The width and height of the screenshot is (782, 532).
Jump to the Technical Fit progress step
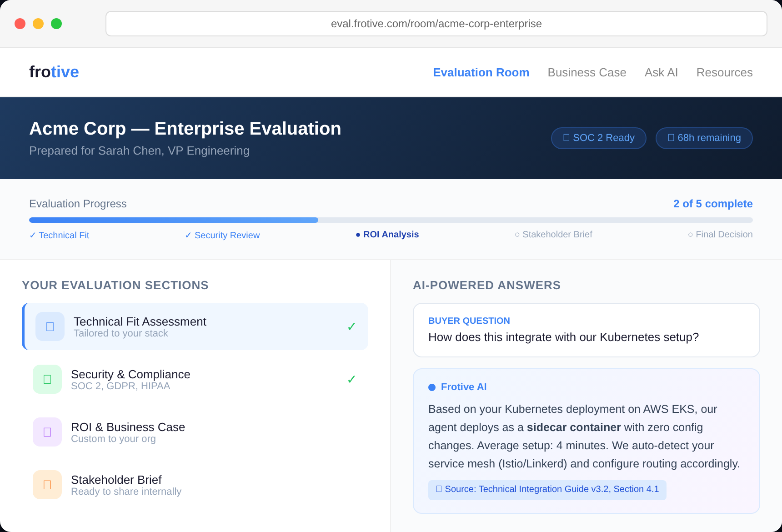coord(60,235)
